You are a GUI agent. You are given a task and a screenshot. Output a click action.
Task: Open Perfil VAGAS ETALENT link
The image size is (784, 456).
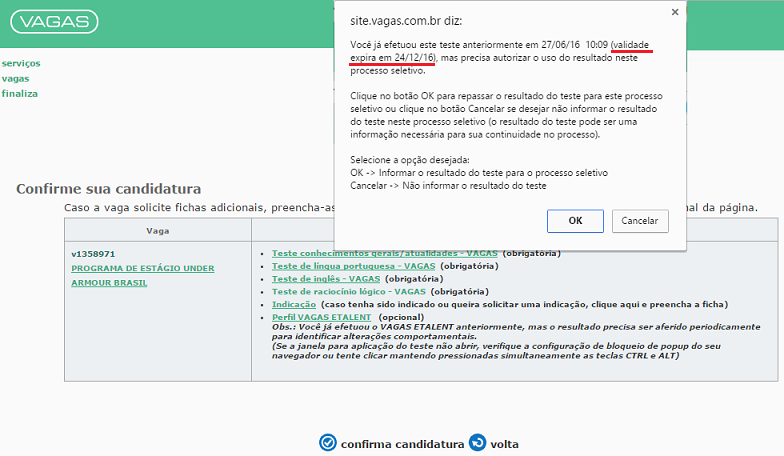click(322, 317)
